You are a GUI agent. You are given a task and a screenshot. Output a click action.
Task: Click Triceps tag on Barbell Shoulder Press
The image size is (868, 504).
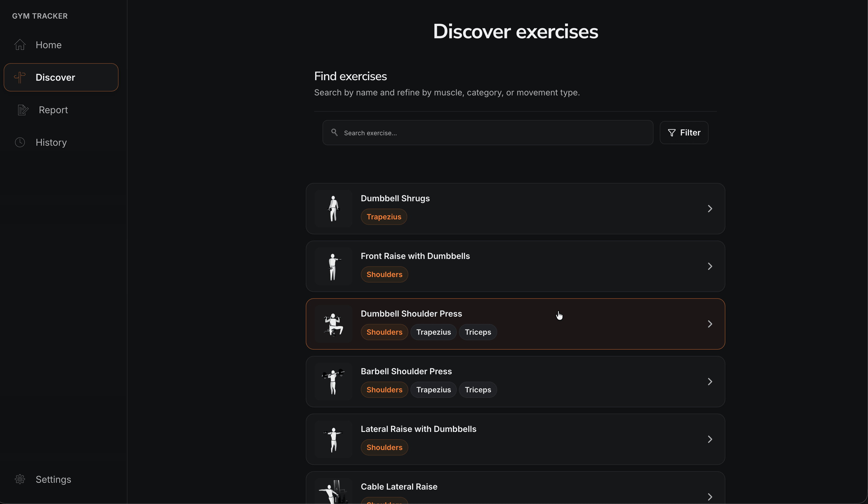point(478,390)
